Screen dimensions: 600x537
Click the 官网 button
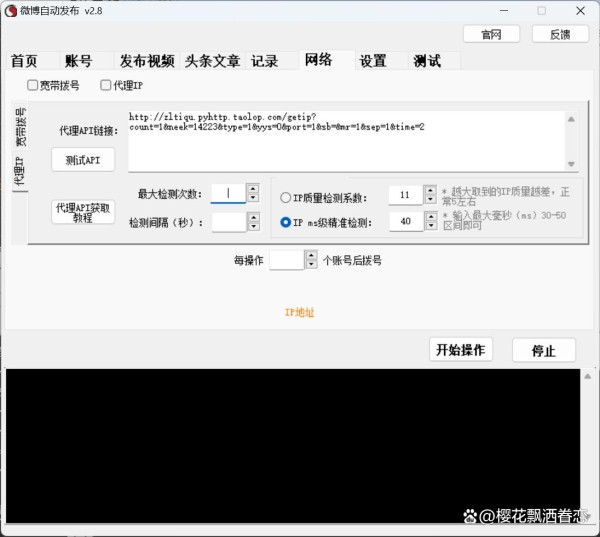tap(491, 34)
